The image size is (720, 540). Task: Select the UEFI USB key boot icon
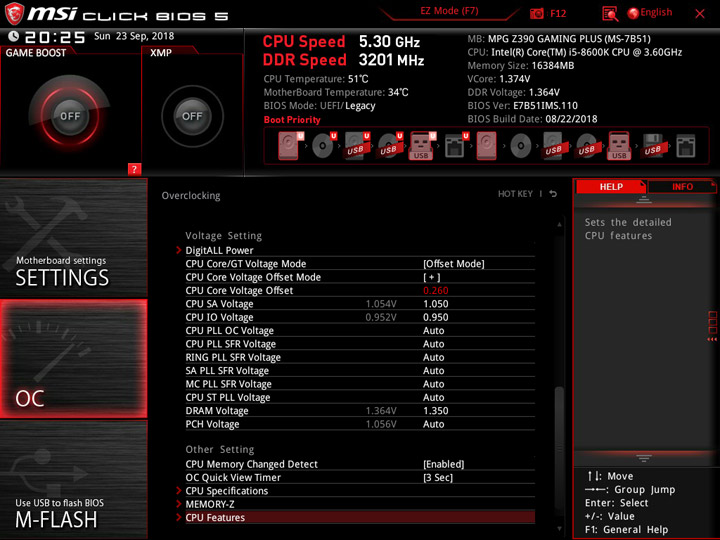coord(422,146)
